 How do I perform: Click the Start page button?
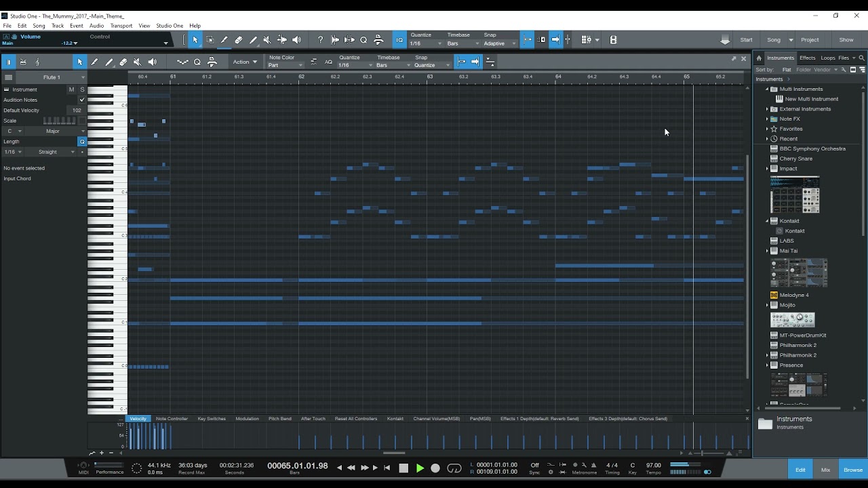[746, 40]
